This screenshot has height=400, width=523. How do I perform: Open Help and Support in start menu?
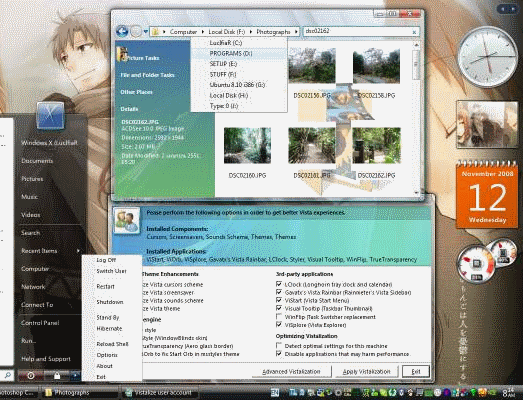tap(46, 359)
